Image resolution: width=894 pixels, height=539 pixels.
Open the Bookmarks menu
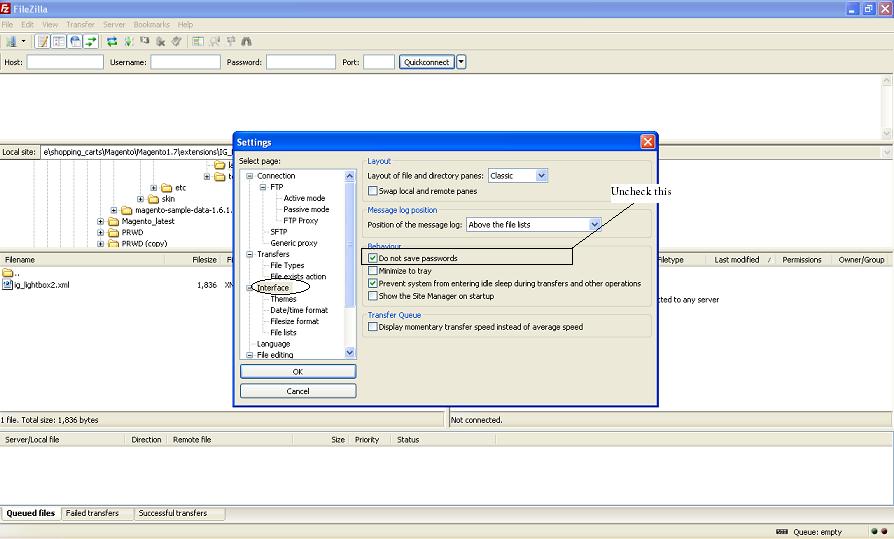coord(152,25)
